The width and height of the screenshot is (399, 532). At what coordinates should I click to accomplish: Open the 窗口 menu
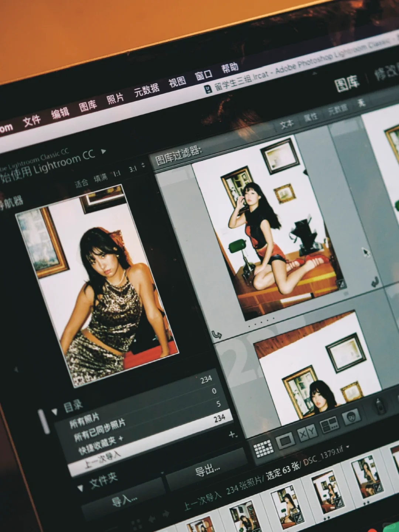(203, 75)
